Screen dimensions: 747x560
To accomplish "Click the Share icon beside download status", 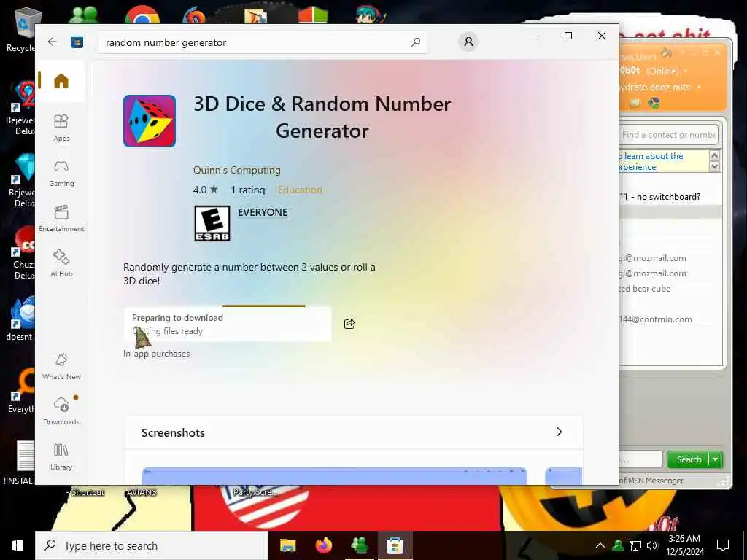I will point(349,324).
